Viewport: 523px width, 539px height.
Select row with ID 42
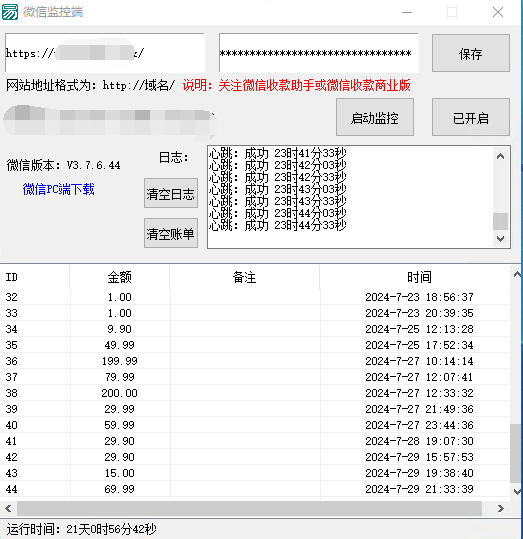254,457
